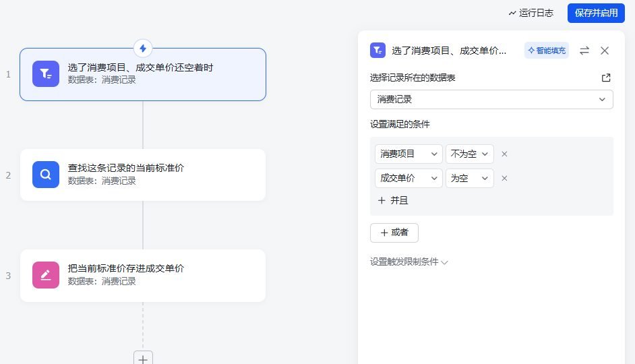The image size is (635, 364).
Task: Open the data table in a new window icon
Action: point(606,78)
